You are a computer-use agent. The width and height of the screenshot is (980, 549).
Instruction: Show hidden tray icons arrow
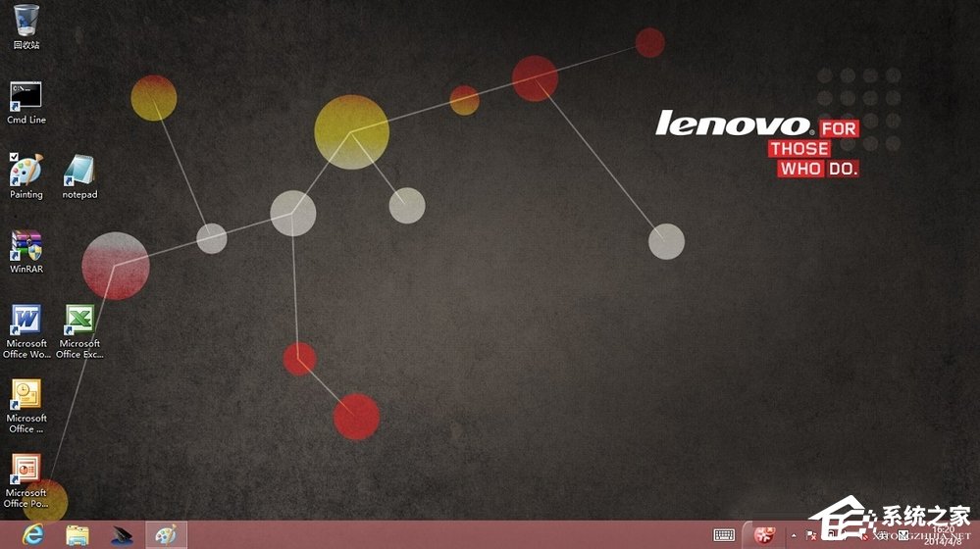(x=794, y=535)
